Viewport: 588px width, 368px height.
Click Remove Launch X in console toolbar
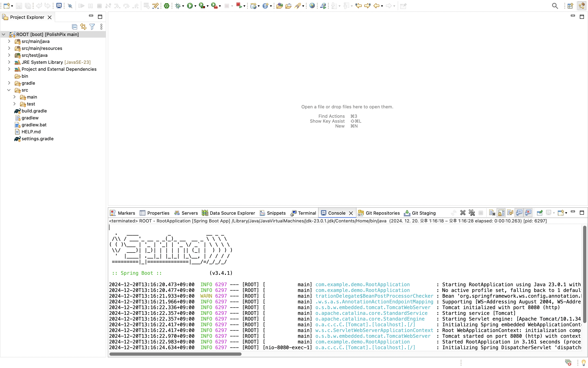[463, 213]
